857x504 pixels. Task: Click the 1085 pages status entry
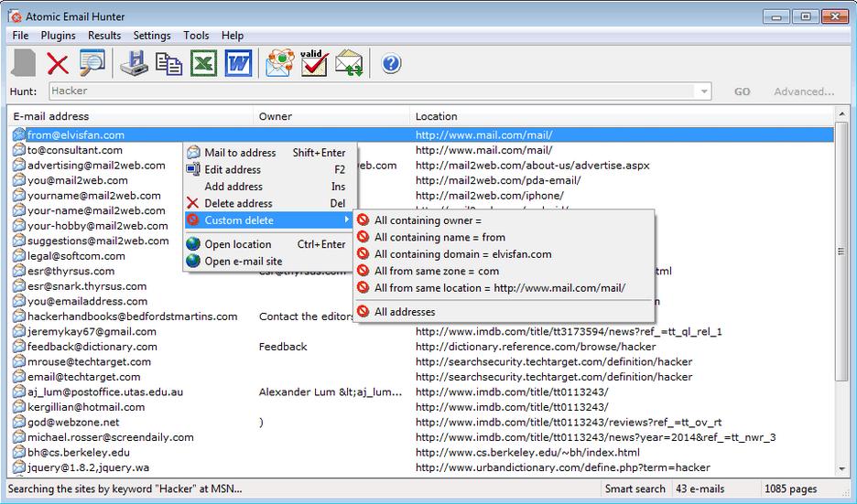pos(790,488)
